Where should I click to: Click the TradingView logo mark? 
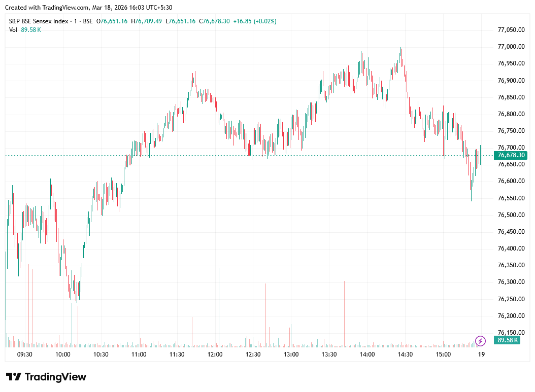(x=14, y=377)
